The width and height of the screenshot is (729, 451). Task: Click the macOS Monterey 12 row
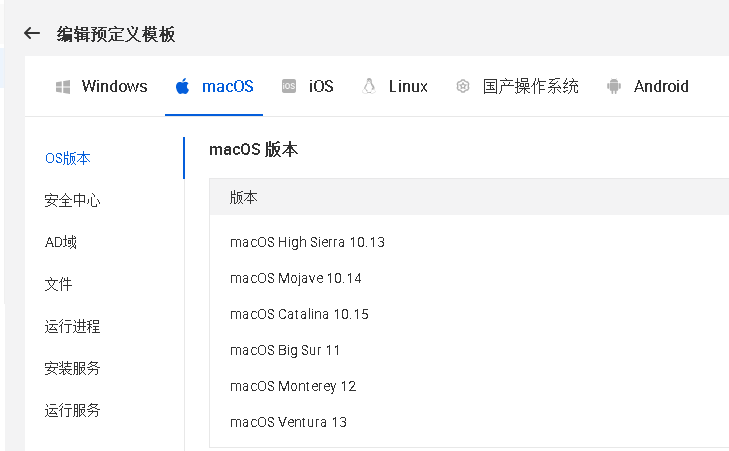[x=293, y=386]
